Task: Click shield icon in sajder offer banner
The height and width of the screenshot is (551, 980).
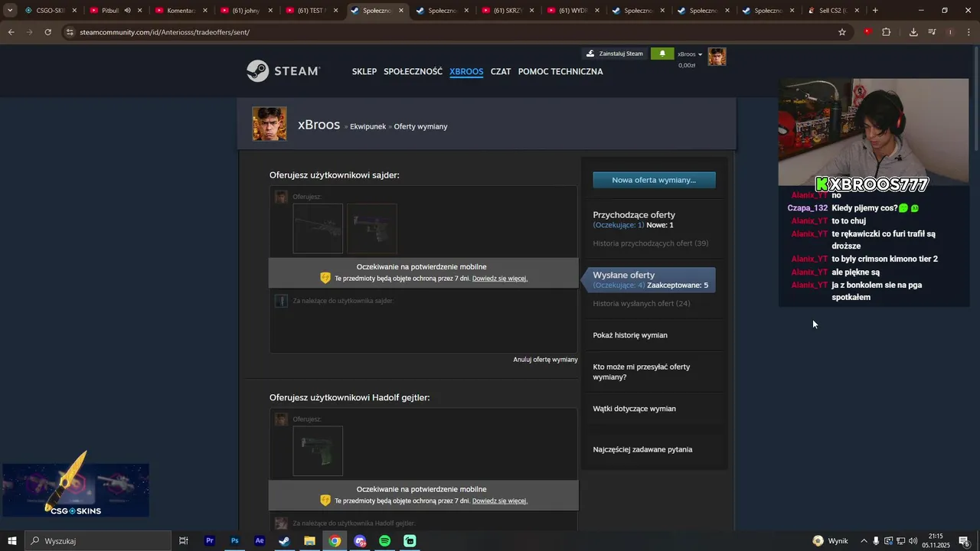Action: click(325, 278)
